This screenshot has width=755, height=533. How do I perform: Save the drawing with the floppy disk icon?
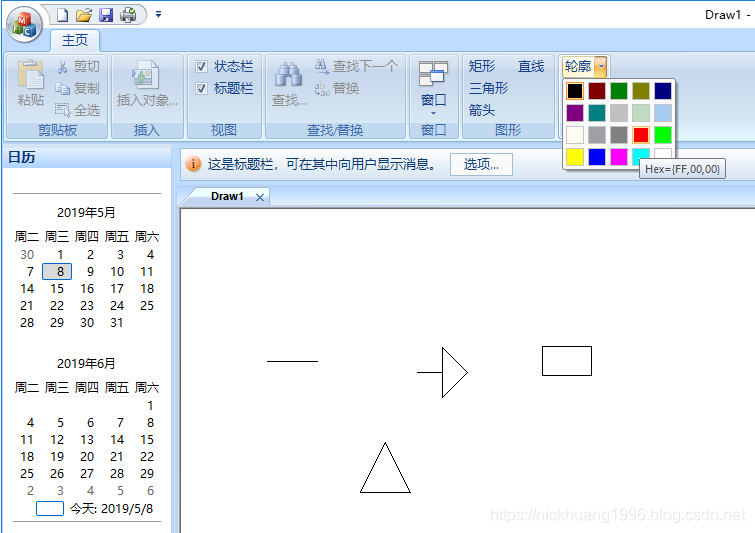(106, 15)
